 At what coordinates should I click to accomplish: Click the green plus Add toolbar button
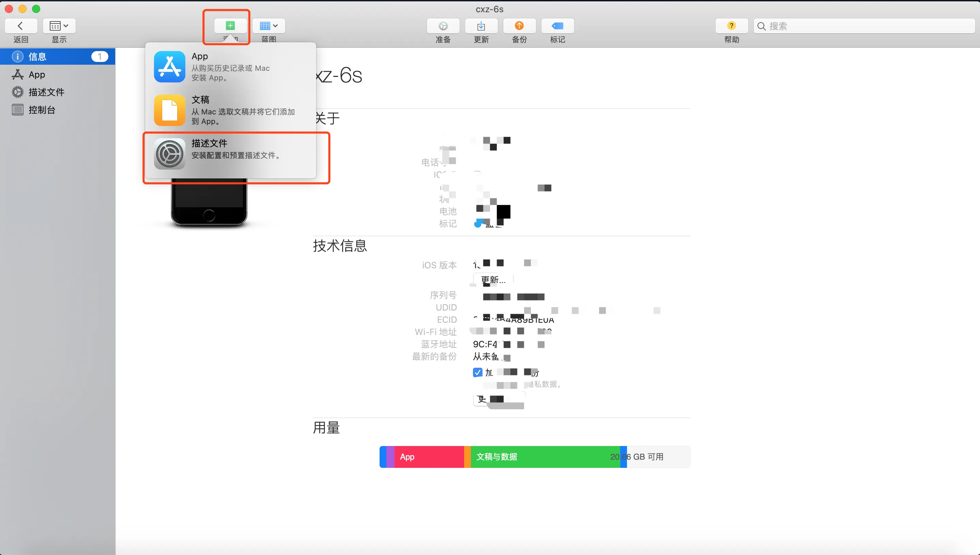[x=230, y=26]
